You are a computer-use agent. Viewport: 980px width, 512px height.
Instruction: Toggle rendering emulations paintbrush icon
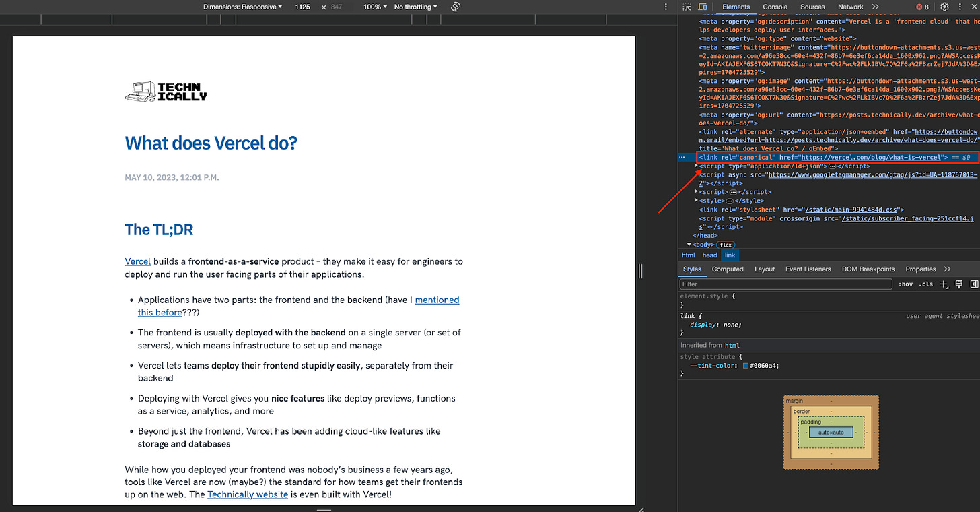(x=959, y=284)
